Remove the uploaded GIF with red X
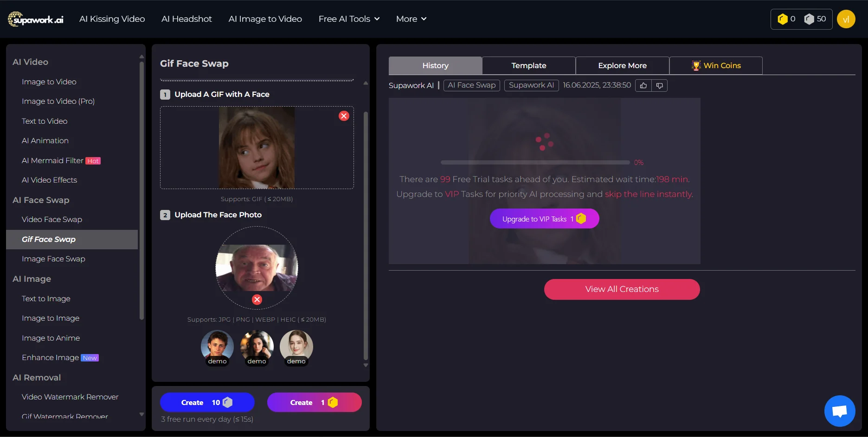The height and width of the screenshot is (437, 868). [x=344, y=116]
